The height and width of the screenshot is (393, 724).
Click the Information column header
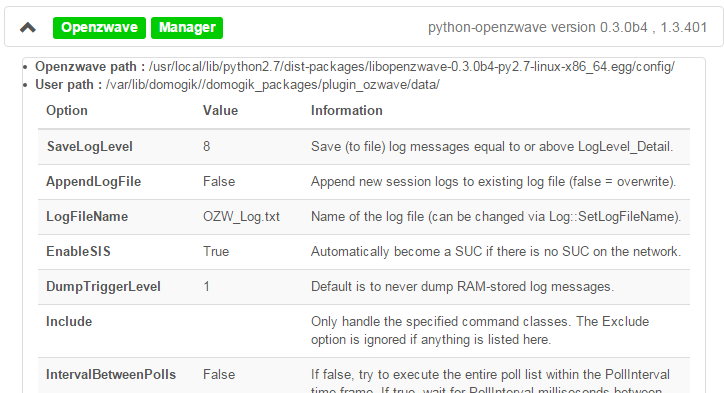tap(347, 110)
